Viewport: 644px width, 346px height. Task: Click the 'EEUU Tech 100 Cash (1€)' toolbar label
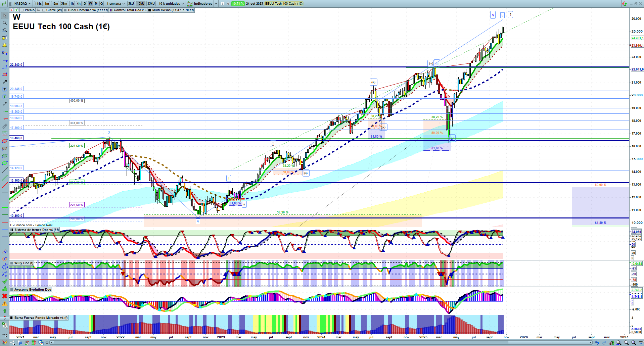coord(284,4)
